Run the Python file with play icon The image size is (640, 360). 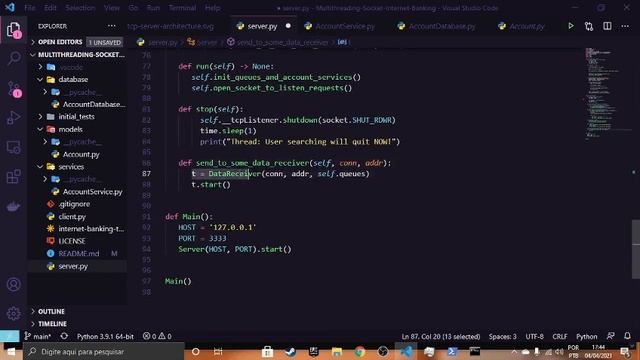(571, 26)
